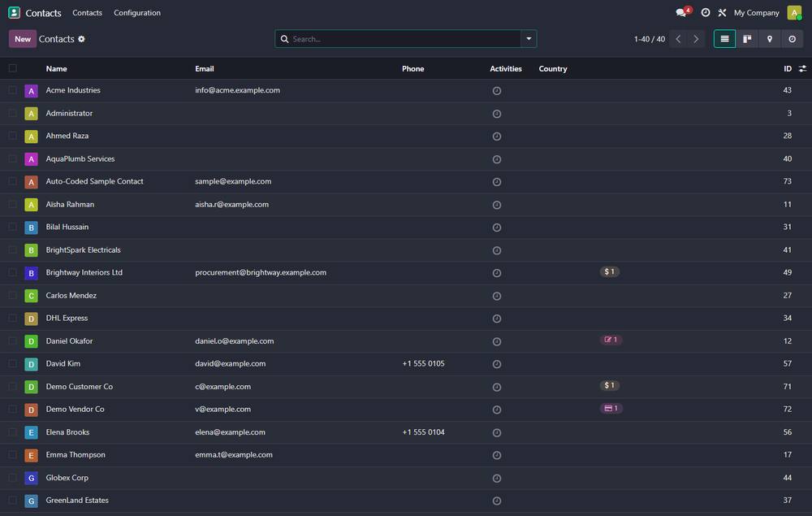Click activity clock for Ahmed Raza
Image resolution: width=812 pixels, height=516 pixels.
pos(497,137)
